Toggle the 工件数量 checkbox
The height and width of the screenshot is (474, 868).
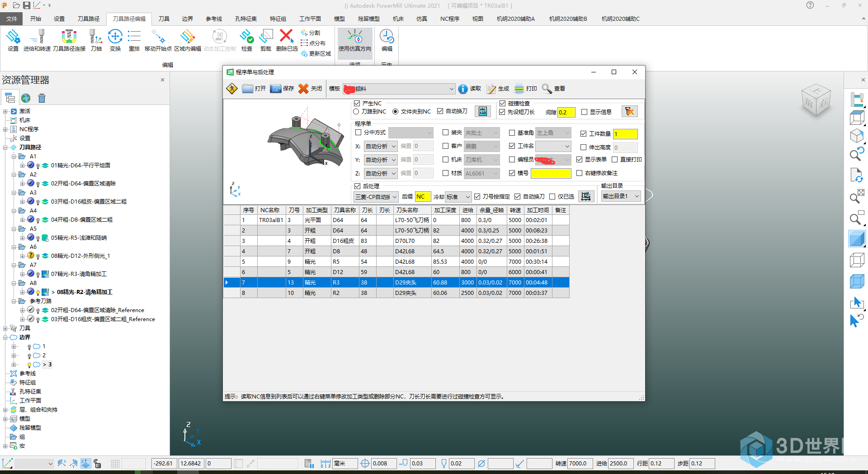click(x=583, y=133)
